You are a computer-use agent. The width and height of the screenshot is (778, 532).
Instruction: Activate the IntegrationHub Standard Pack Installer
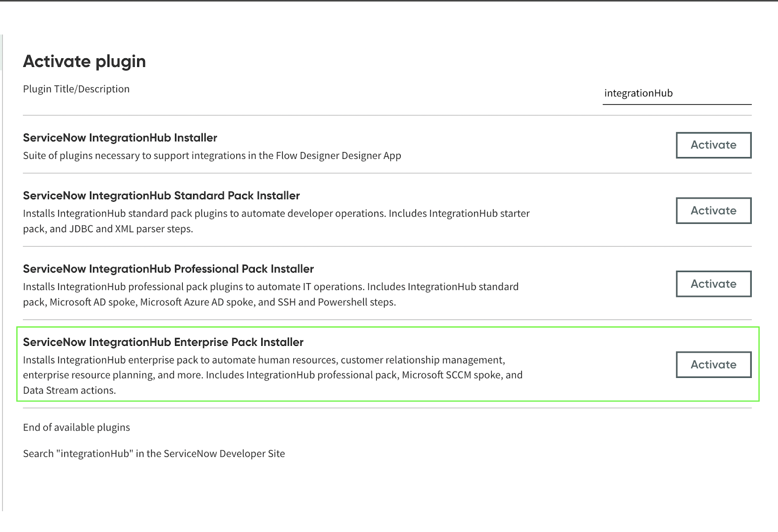pyautogui.click(x=713, y=210)
